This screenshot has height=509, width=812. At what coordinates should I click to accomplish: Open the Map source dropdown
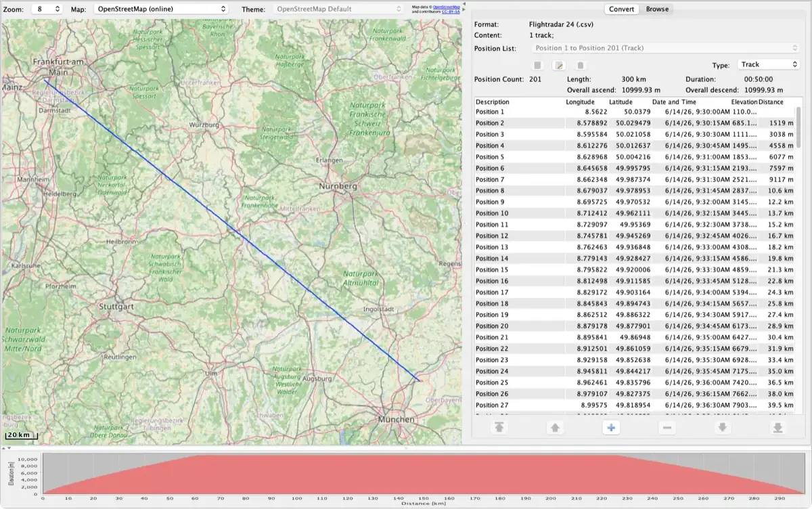pyautogui.click(x=160, y=9)
